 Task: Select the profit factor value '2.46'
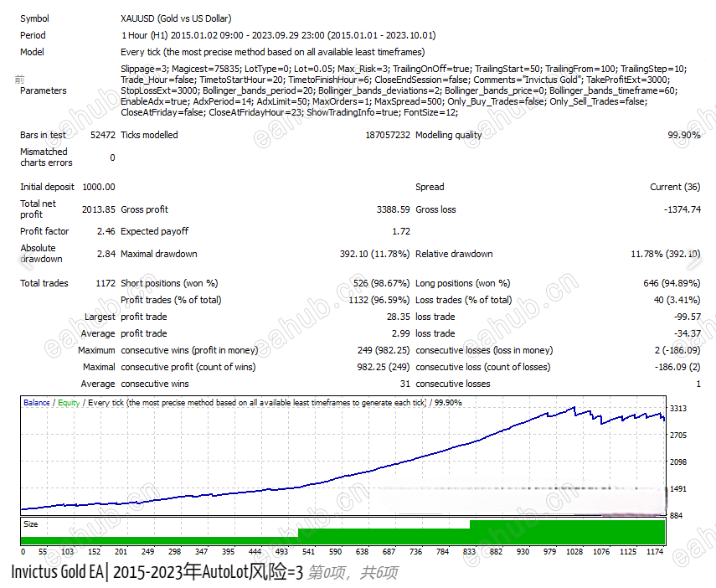106,231
